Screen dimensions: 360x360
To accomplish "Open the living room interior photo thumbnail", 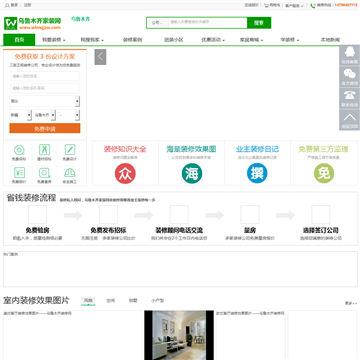I will (x=179, y=335).
